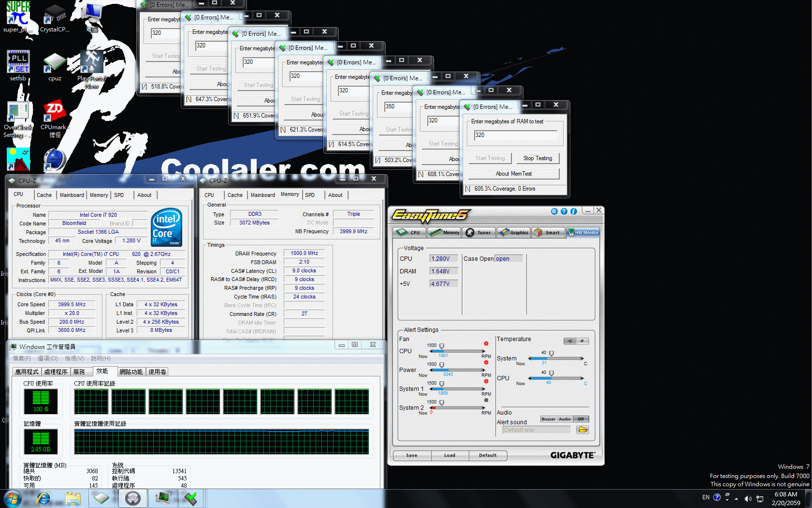Open Mainboard tab in the left CPU-Z window

[72, 195]
